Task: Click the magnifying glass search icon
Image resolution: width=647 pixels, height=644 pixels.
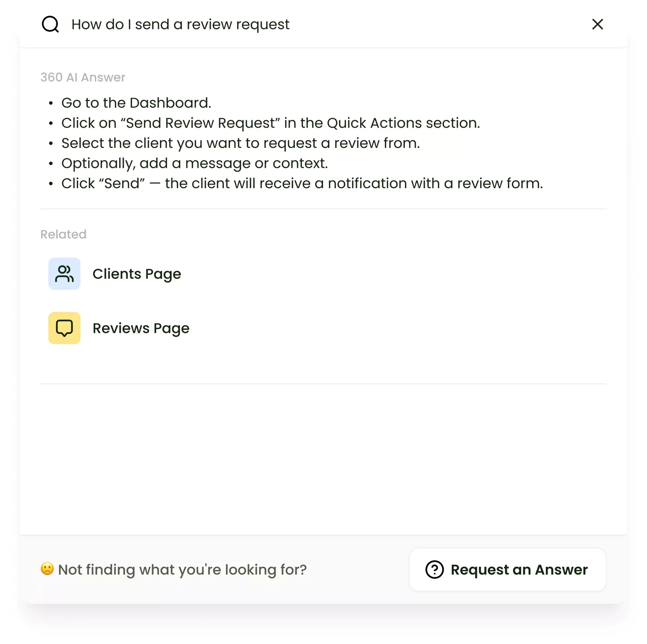Action: coord(50,24)
